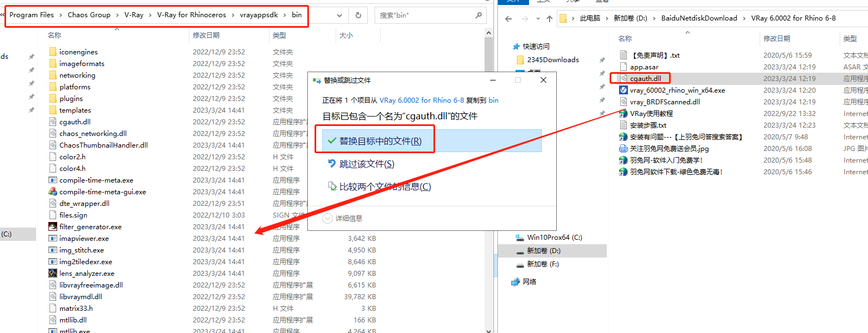Open VRay 6.0002 for Rhino 6-8 source link
Image resolution: width=868 pixels, height=333 pixels.
[x=422, y=100]
